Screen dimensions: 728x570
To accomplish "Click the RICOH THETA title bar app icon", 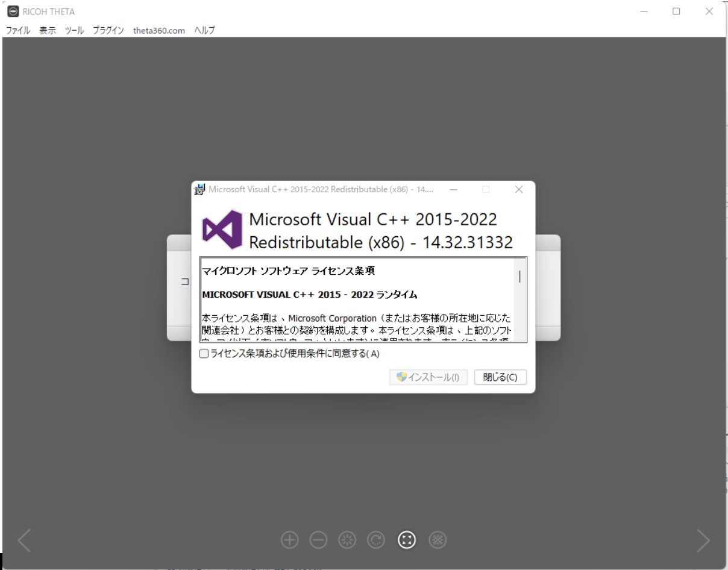I will coord(12,11).
